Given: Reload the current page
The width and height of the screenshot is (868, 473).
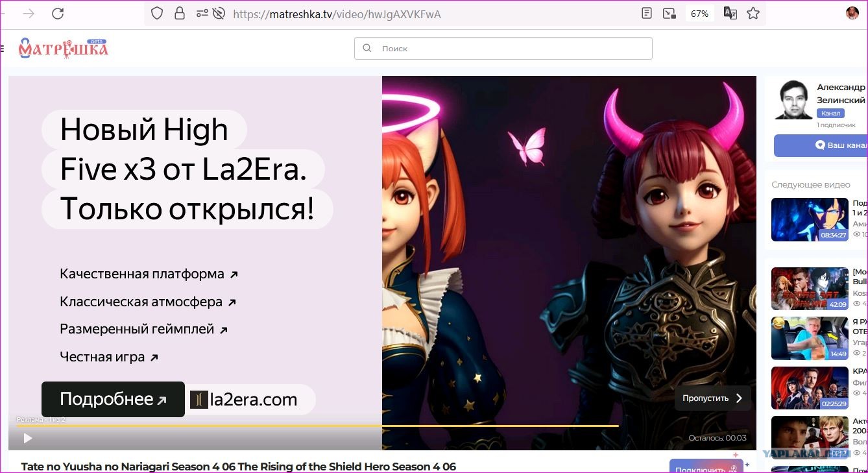Looking at the screenshot, I should point(58,14).
